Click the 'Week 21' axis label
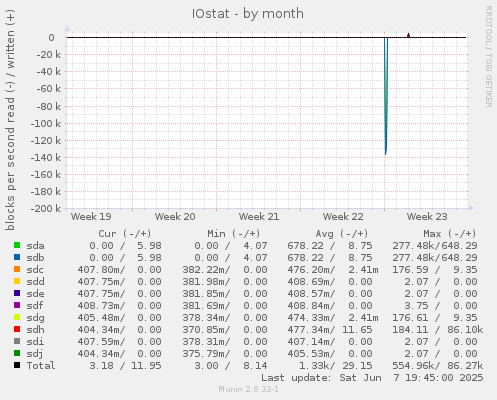Image resolution: width=497 pixels, height=400 pixels. pos(259,217)
